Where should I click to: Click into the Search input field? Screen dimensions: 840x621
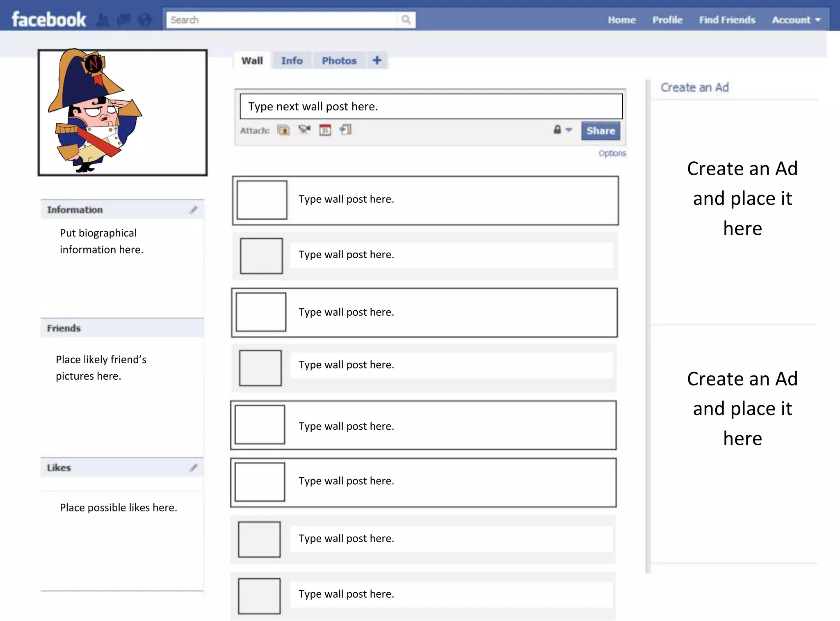[281, 20]
